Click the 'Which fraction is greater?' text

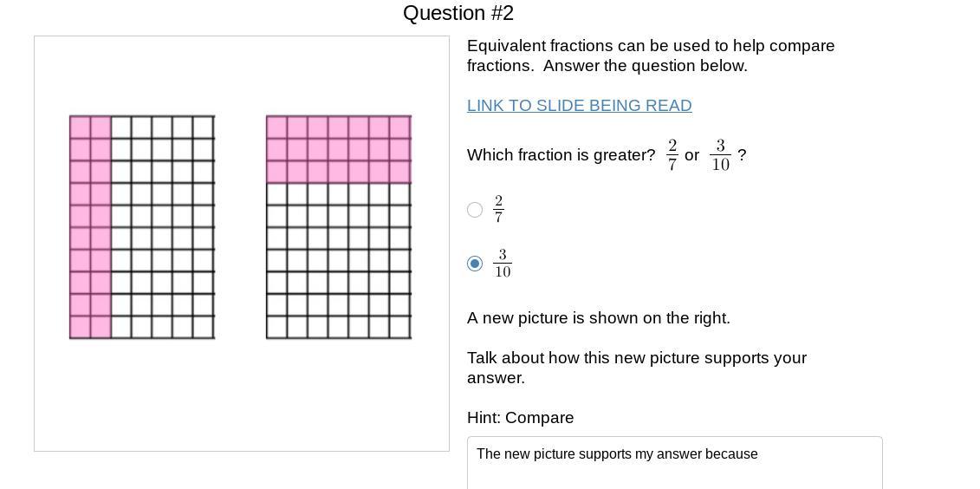(x=561, y=155)
